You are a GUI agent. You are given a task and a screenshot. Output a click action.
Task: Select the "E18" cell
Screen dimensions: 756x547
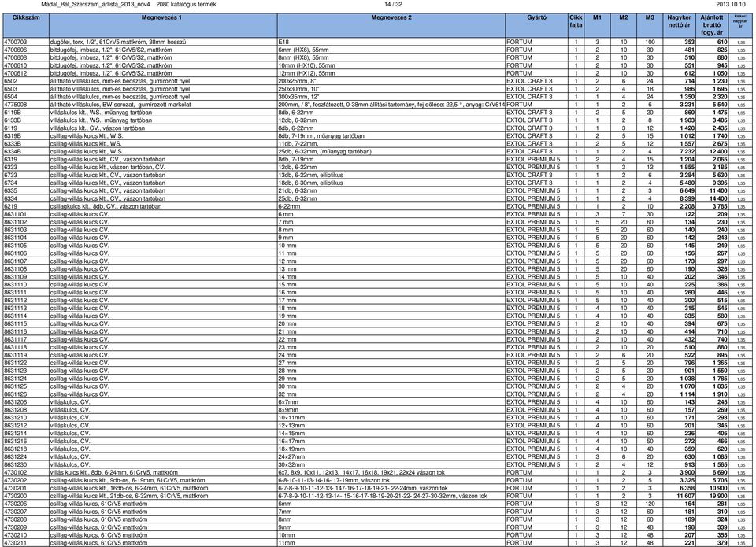pyautogui.click(x=283, y=42)
